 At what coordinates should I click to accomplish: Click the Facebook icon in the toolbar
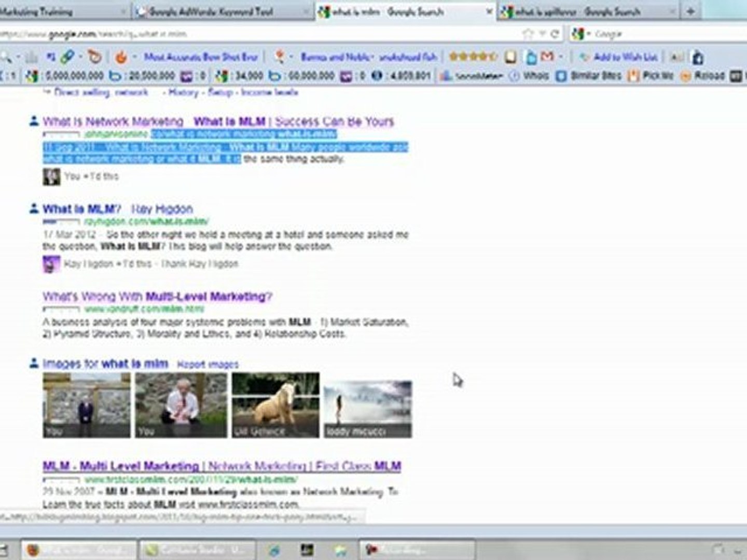coord(698,57)
